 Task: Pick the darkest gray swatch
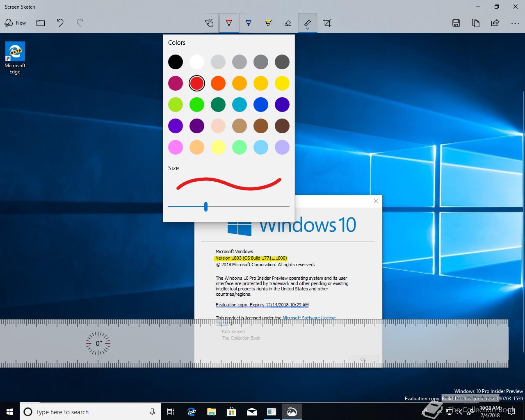[282, 62]
